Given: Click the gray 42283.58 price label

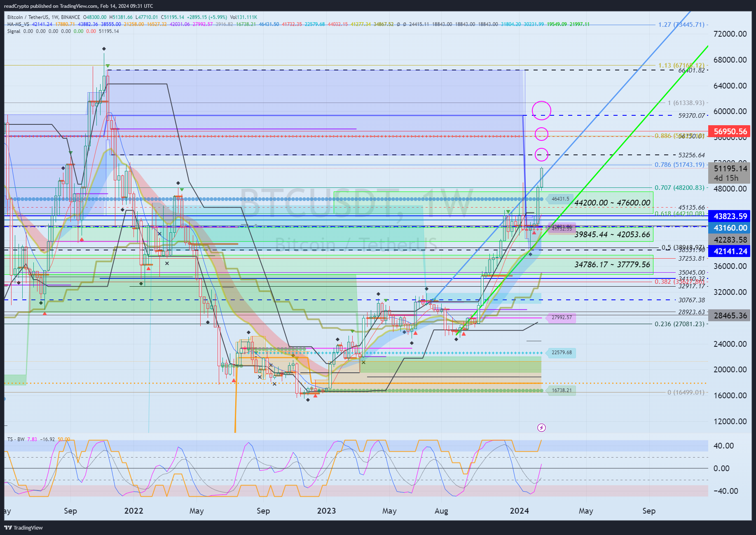Looking at the screenshot, I should point(730,240).
